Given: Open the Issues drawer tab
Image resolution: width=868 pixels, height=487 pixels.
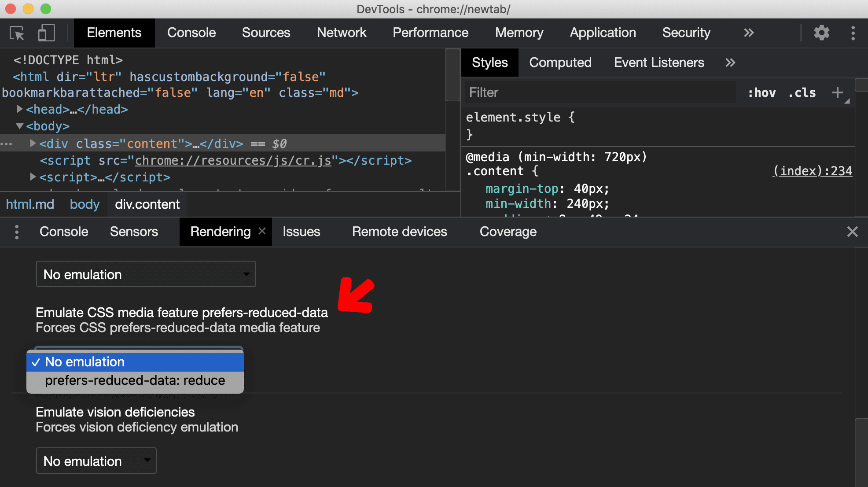Looking at the screenshot, I should click(301, 231).
